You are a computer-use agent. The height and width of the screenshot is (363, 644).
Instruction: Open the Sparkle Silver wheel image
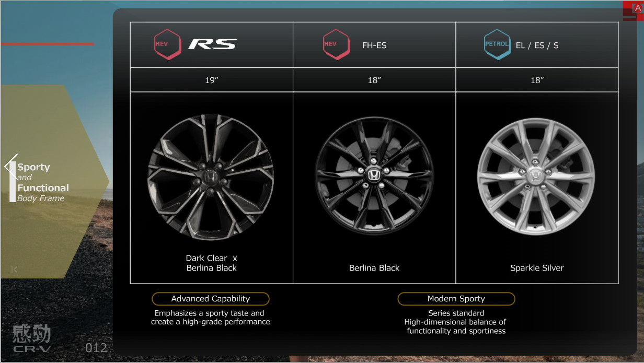536,176
